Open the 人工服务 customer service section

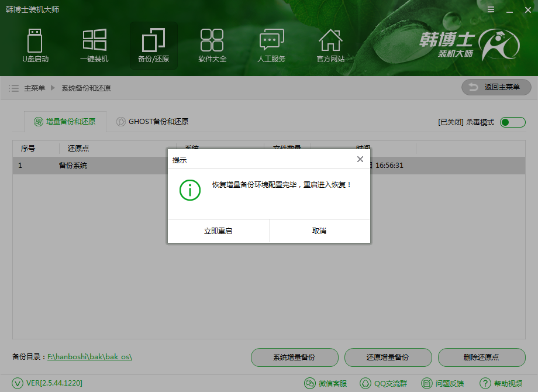tap(271, 46)
